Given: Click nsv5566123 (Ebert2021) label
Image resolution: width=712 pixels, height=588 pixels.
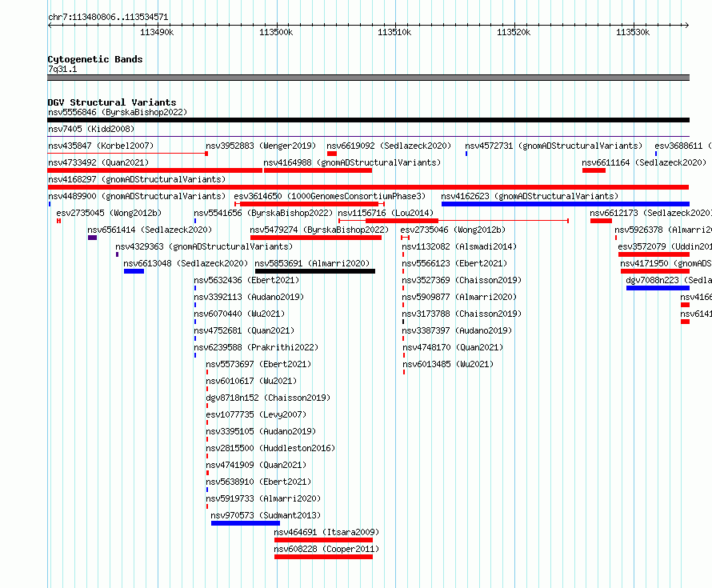Looking at the screenshot, I should [x=454, y=263].
